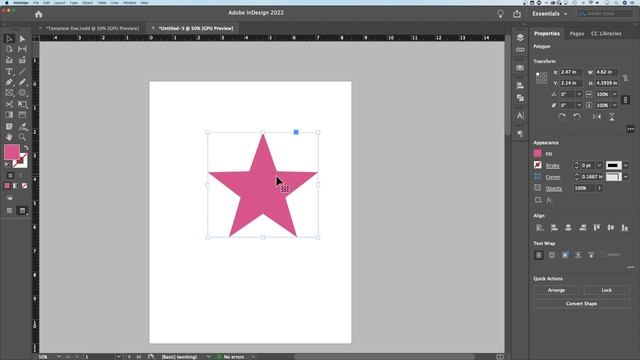Click the Arrange button
The height and width of the screenshot is (360, 640).
[x=556, y=290]
